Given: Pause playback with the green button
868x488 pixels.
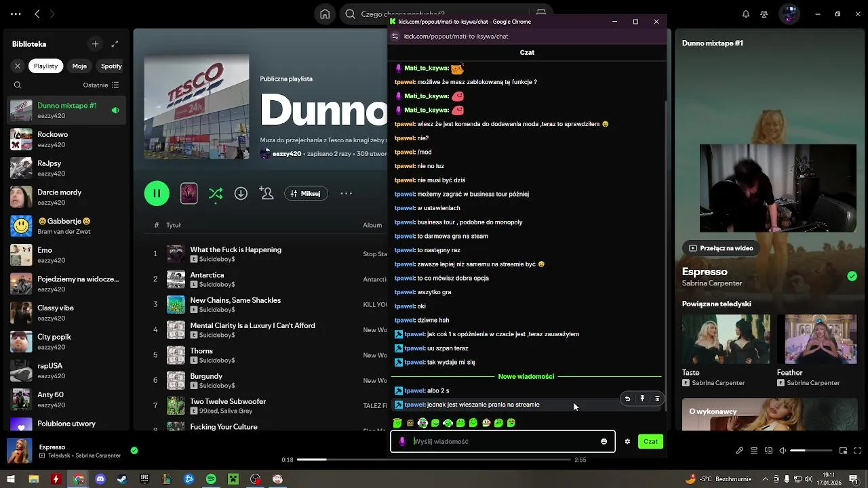Looking at the screenshot, I should pos(157,193).
